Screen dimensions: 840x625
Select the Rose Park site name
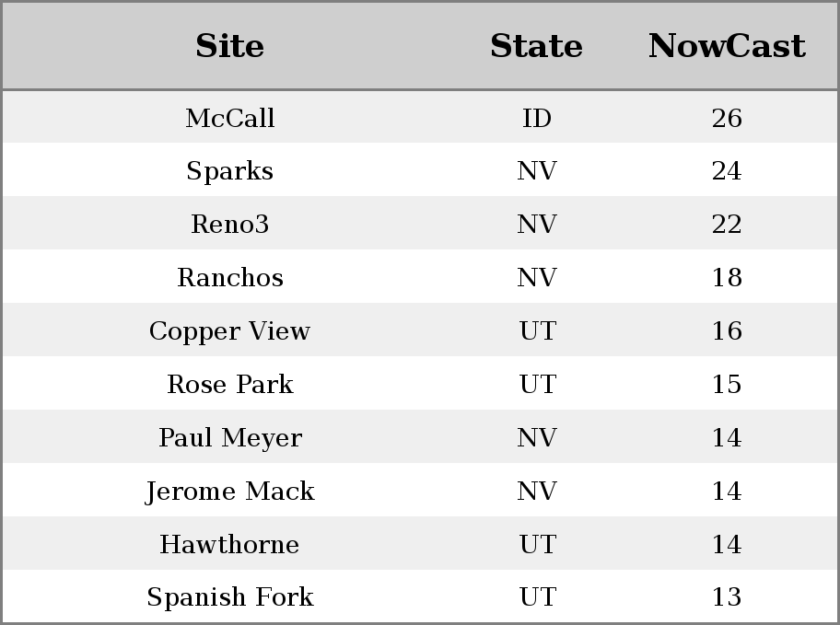tap(229, 384)
